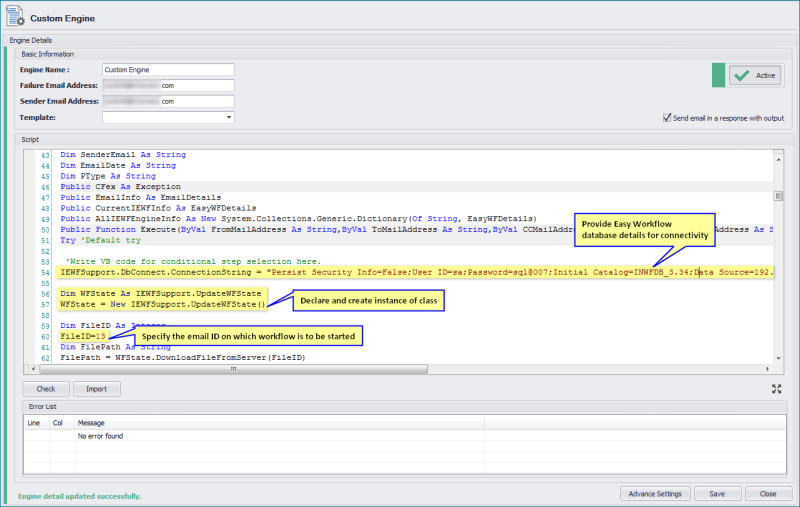The image size is (800, 507).
Task: Toggle the Active status button
Action: pos(755,75)
